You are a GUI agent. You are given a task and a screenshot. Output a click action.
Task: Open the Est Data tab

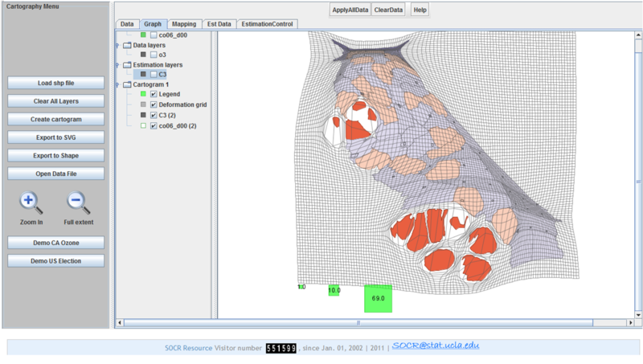[x=219, y=24]
